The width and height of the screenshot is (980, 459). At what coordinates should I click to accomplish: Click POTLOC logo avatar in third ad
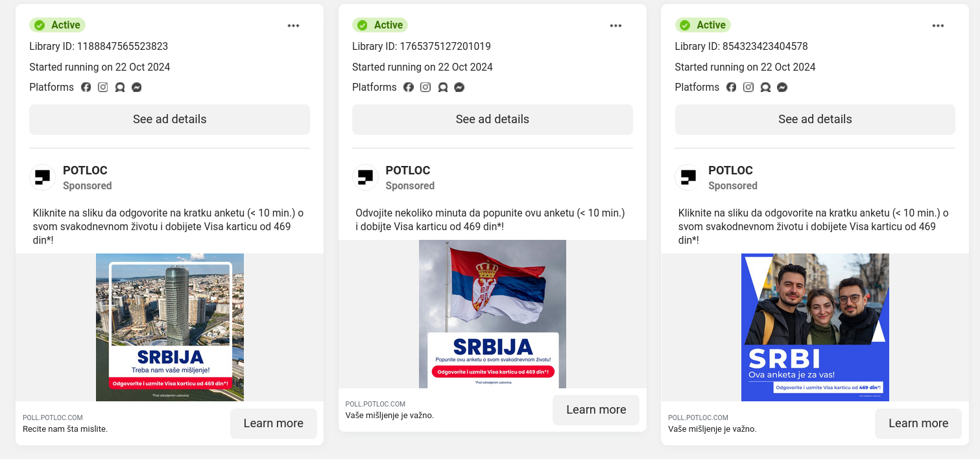[x=688, y=177]
